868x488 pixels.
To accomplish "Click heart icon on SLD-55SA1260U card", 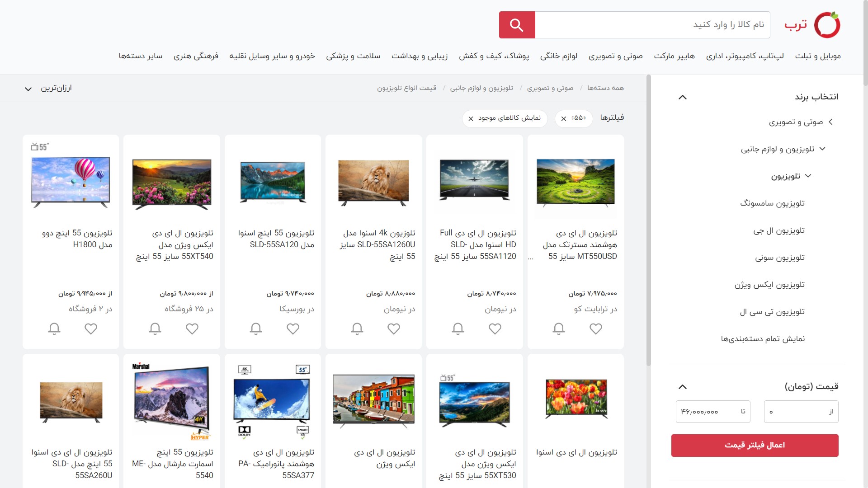I will coord(394,329).
